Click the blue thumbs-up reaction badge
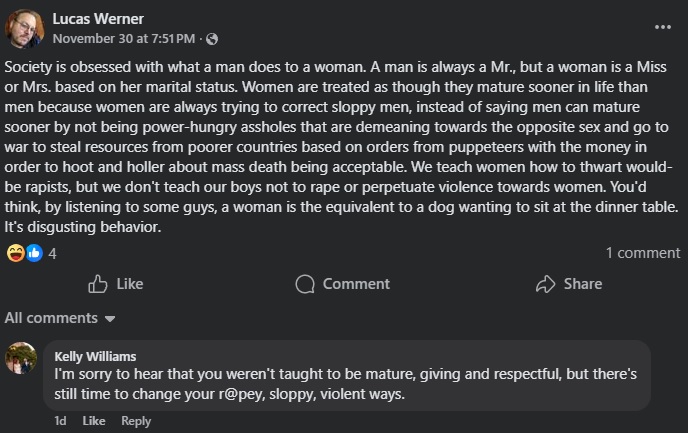The width and height of the screenshot is (688, 433). (34, 253)
